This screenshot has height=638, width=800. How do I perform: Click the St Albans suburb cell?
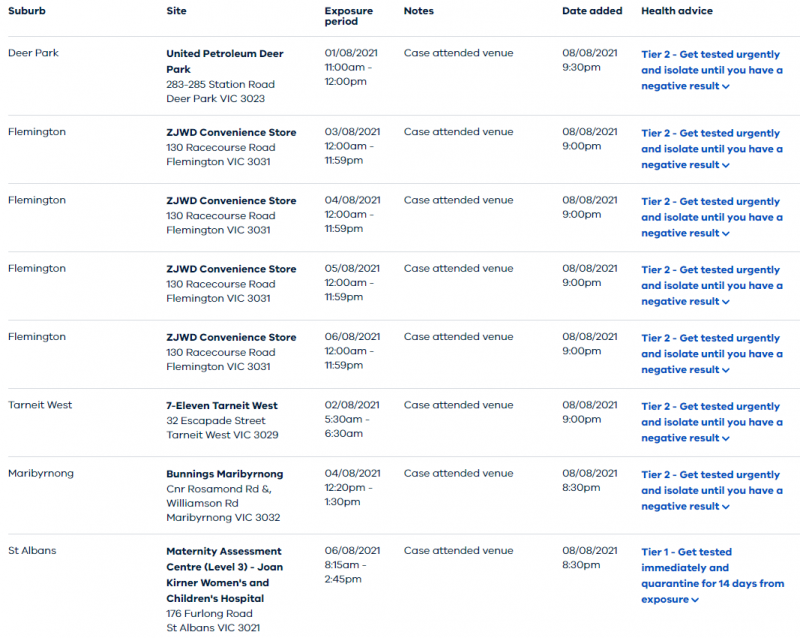(32, 551)
